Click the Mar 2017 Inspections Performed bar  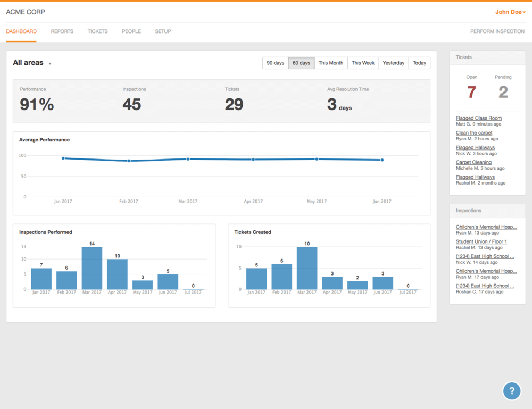[92, 268]
